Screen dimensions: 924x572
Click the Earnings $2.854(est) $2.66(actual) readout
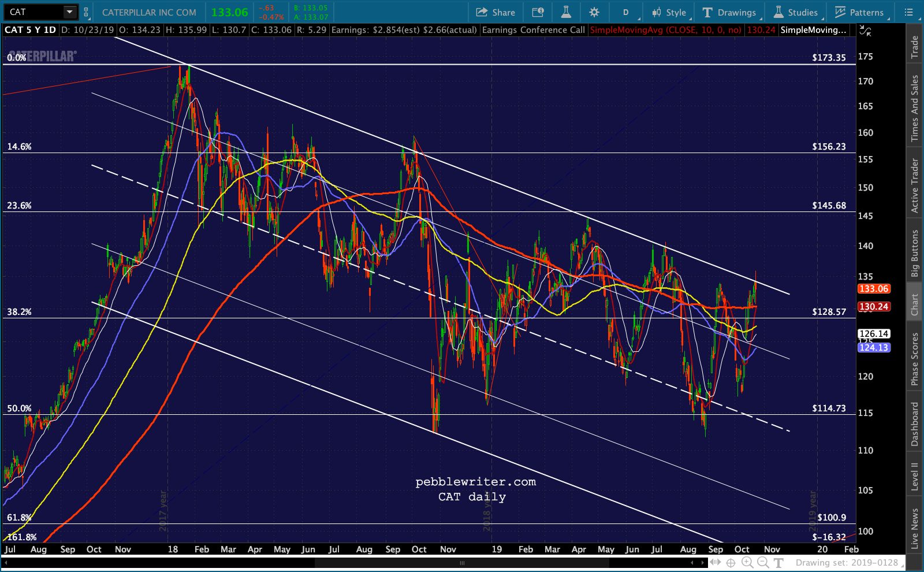(404, 30)
